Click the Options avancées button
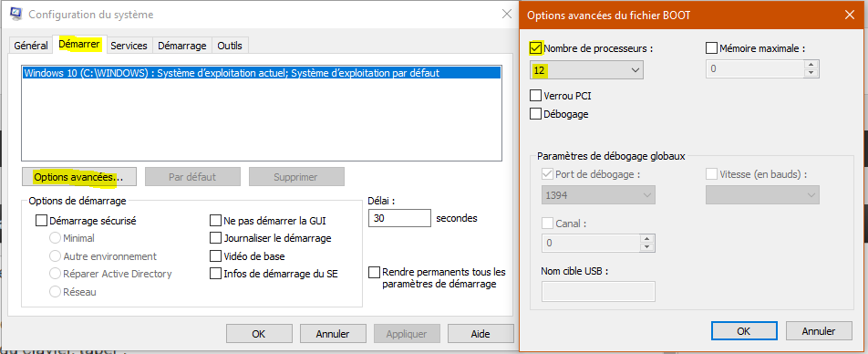The height and width of the screenshot is (354, 868). 77,177
